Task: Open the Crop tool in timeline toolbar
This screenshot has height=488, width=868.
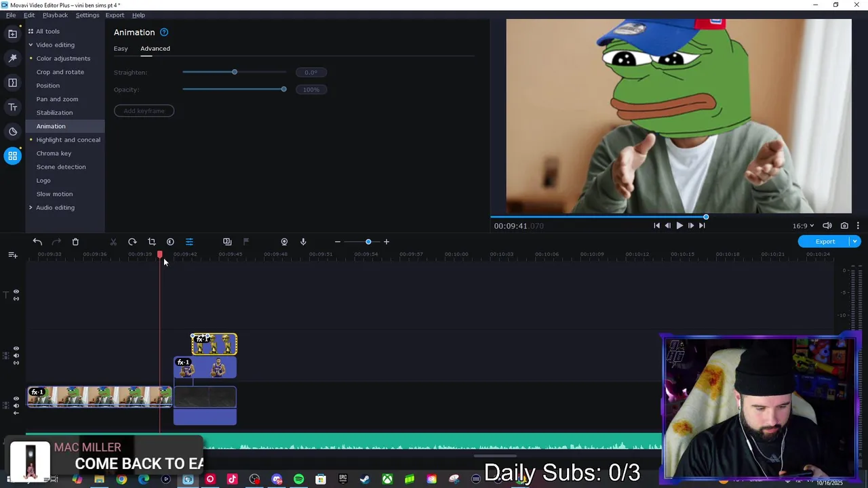Action: click(151, 242)
